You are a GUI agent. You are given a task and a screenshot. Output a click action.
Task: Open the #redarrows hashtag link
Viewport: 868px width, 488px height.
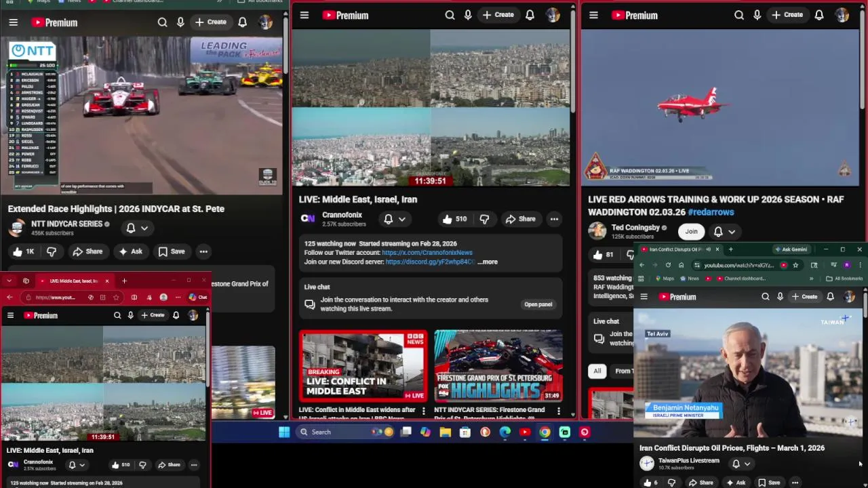pos(711,212)
